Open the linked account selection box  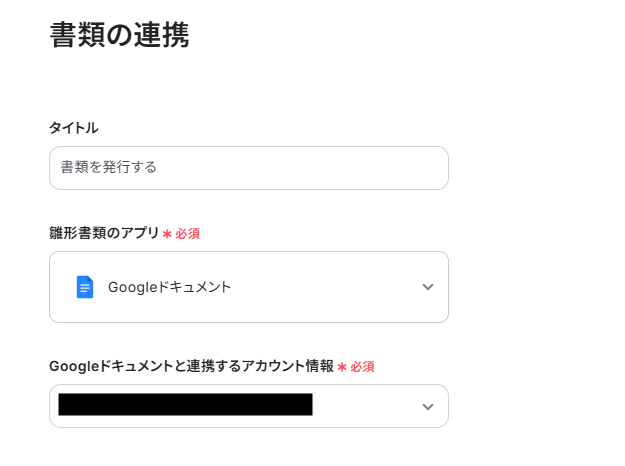click(248, 406)
